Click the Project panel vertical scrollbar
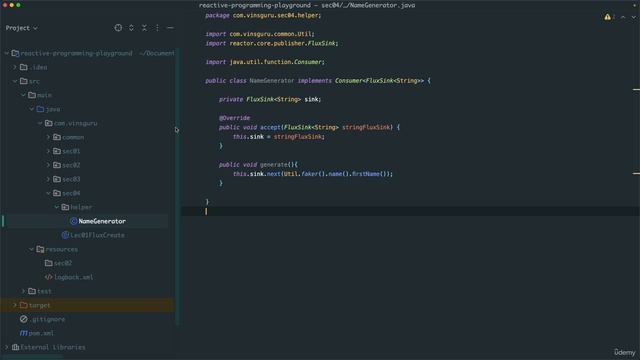The width and height of the screenshot is (640, 360). [x=177, y=187]
